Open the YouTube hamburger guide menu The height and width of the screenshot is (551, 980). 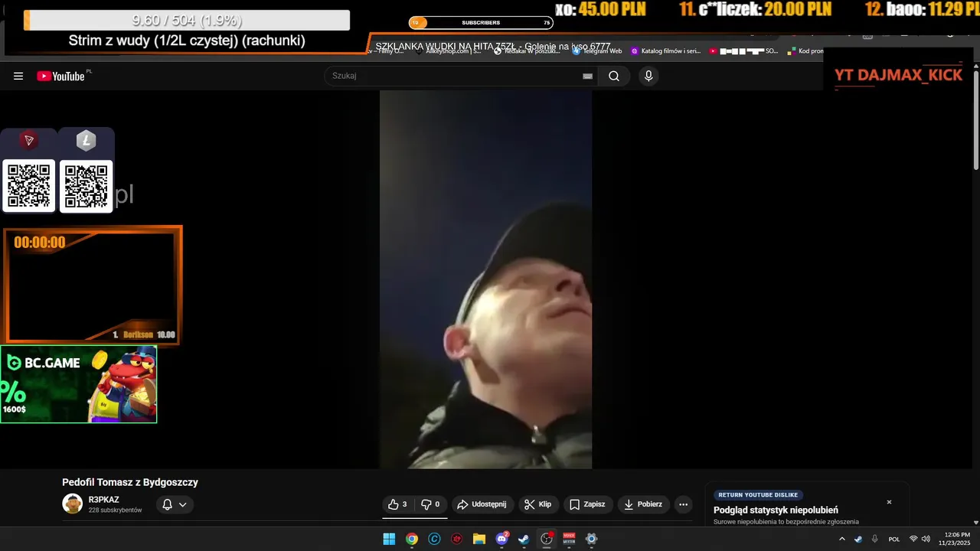pyautogui.click(x=18, y=76)
